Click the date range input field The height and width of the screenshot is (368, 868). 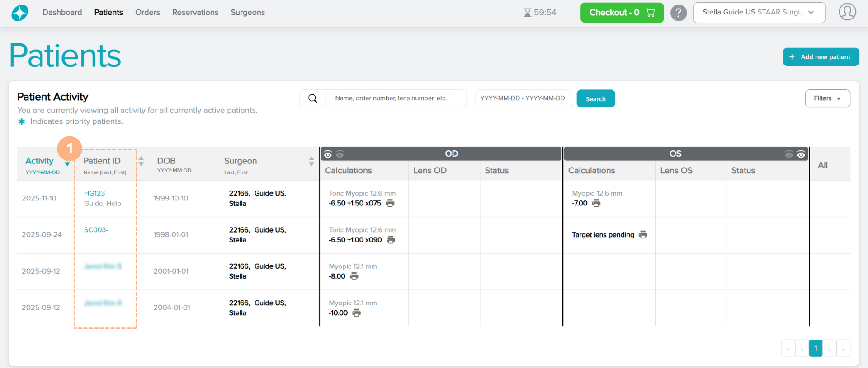(523, 98)
